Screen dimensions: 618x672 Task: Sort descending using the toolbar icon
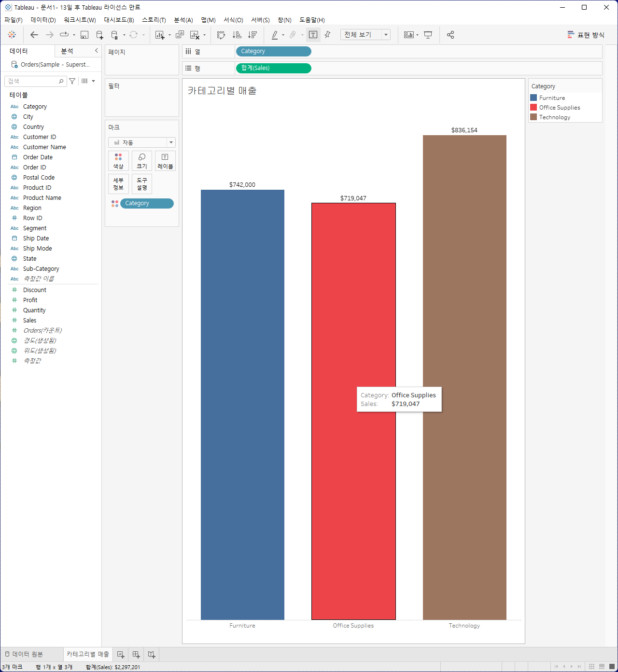pyautogui.click(x=252, y=35)
